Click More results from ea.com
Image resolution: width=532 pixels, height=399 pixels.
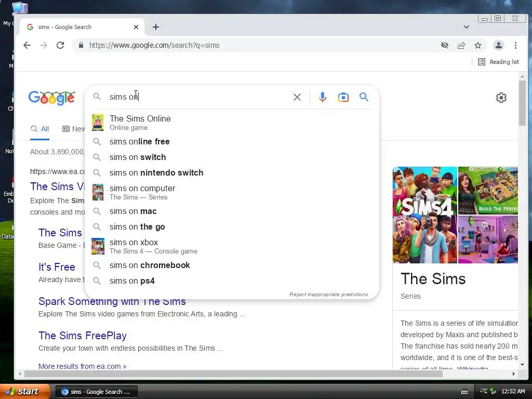[x=82, y=366]
